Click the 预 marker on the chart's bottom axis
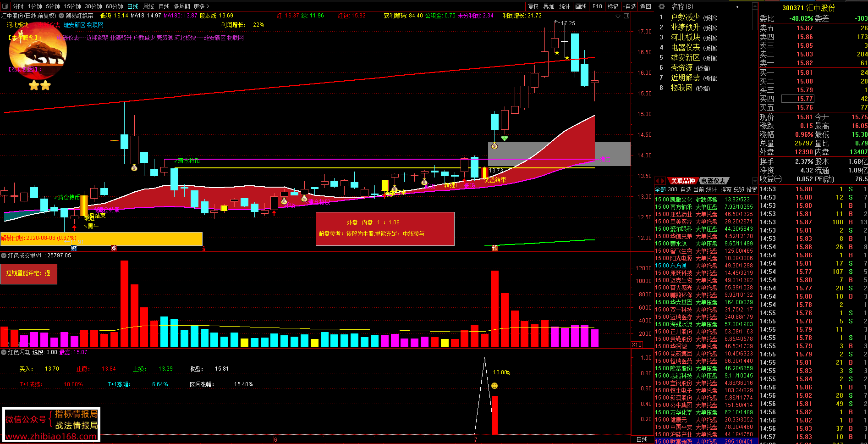 tap(494, 248)
